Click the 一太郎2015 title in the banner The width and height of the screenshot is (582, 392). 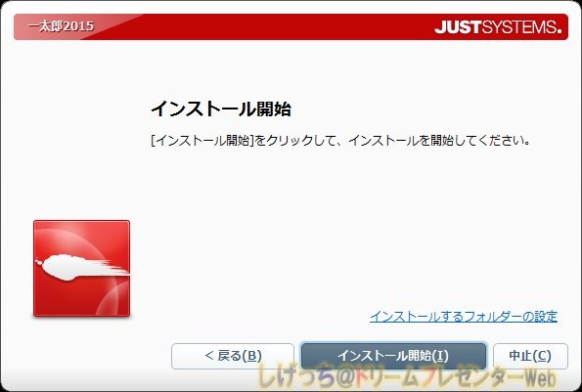[62, 26]
